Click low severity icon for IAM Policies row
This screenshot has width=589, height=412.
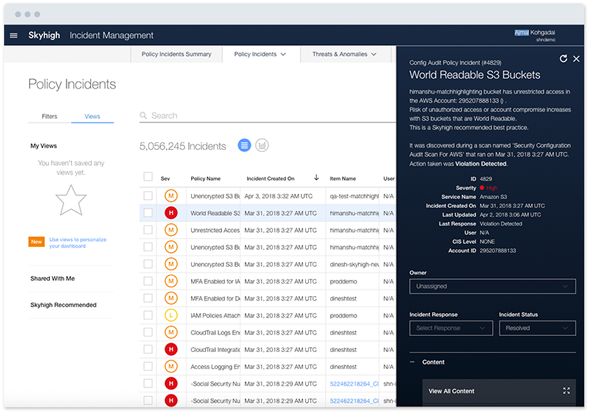tap(171, 315)
